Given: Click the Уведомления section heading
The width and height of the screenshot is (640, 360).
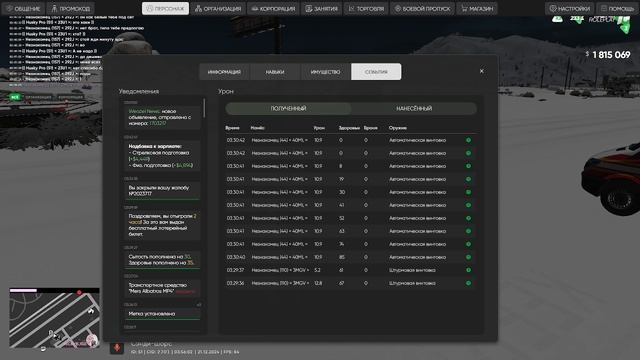Looking at the screenshot, I should [139, 91].
